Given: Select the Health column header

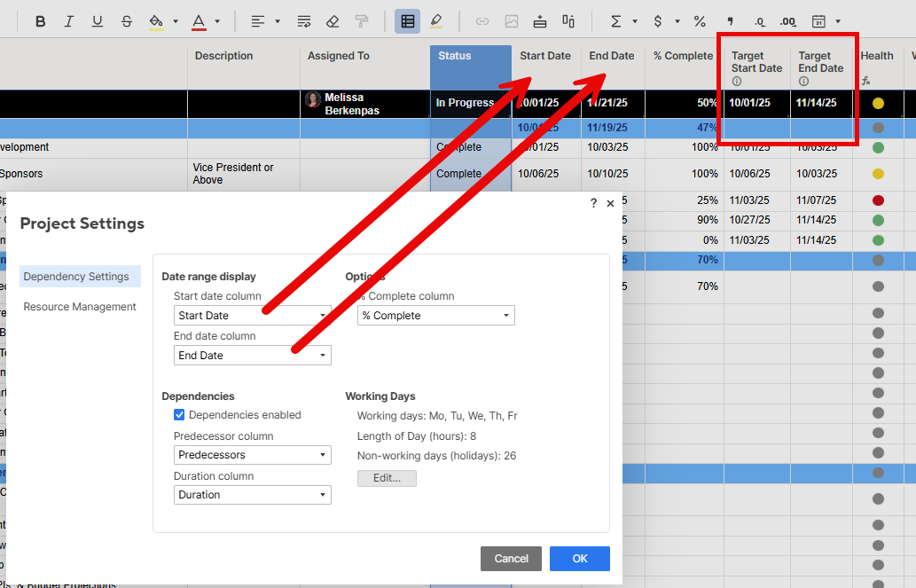Looking at the screenshot, I should tap(878, 67).
